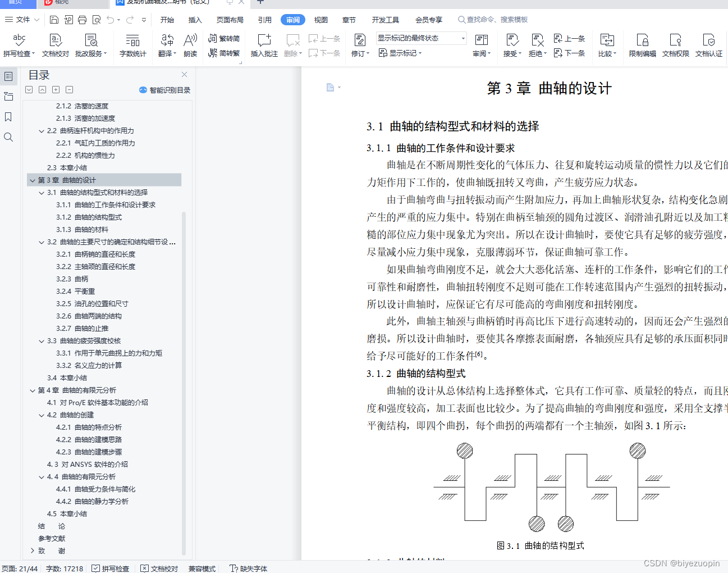The height and width of the screenshot is (573, 728).
Task: Undo the last action
Action: click(111, 20)
